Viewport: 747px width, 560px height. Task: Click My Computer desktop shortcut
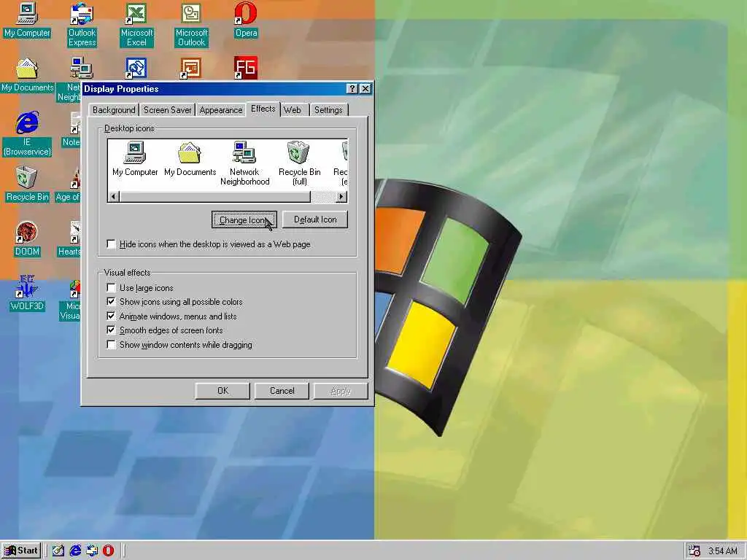pyautogui.click(x=27, y=20)
